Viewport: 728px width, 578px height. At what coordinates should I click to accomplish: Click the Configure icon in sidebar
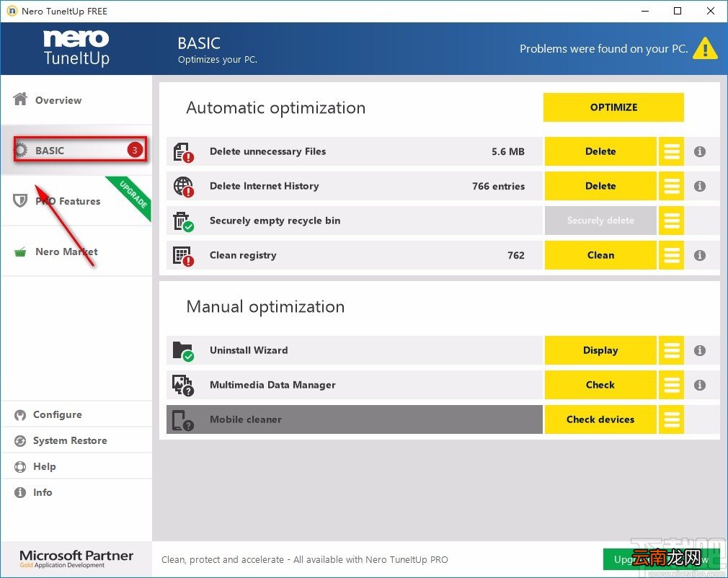20,415
